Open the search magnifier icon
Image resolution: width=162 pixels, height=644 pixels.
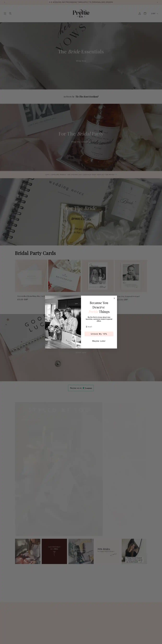[10, 13]
